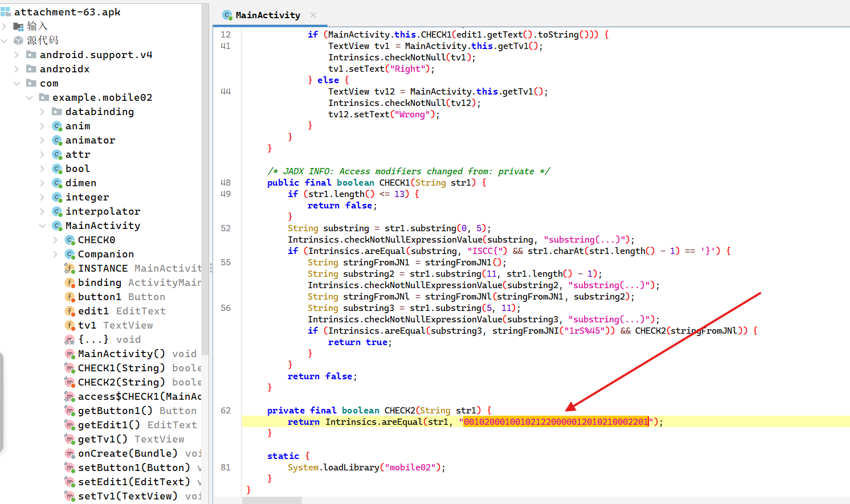Image resolution: width=850 pixels, height=504 pixels.
Task: Expand the anim class node
Action: 42,126
